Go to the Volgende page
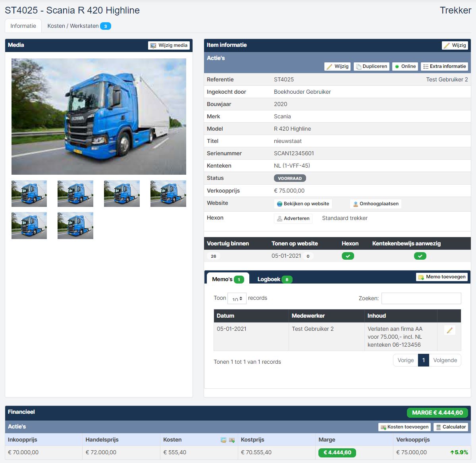The height and width of the screenshot is (463, 476). click(x=445, y=361)
